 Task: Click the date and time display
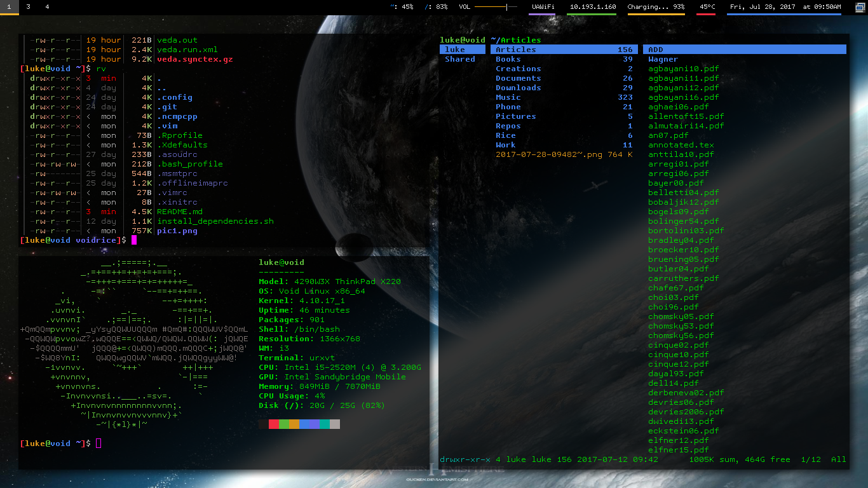pos(785,7)
